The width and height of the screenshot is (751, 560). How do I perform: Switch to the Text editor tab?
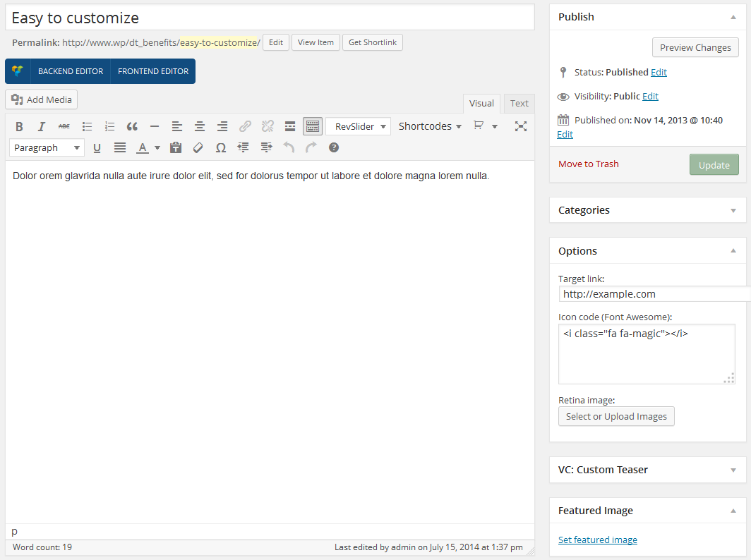click(x=519, y=104)
